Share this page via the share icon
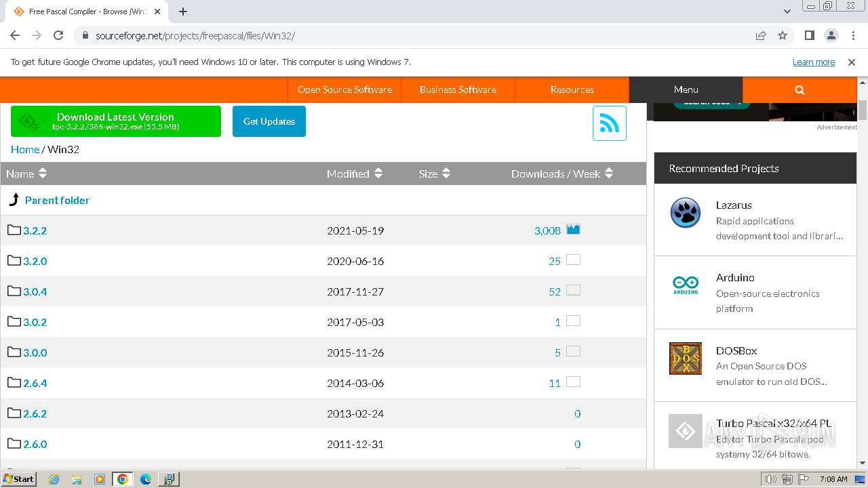The width and height of the screenshot is (868, 488). point(761,35)
